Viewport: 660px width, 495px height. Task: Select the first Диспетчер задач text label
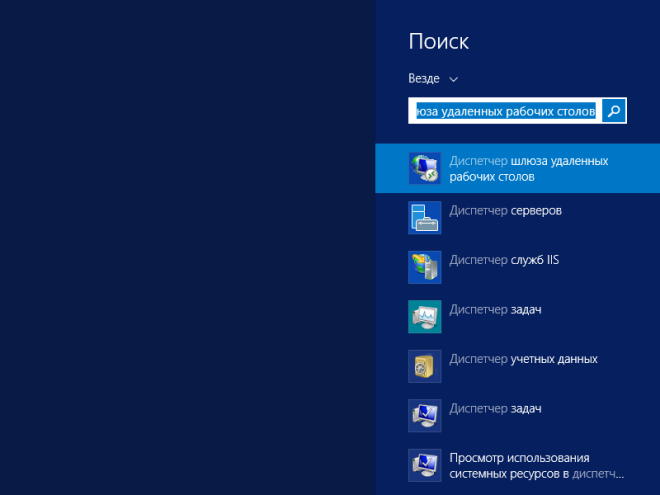[x=495, y=310]
